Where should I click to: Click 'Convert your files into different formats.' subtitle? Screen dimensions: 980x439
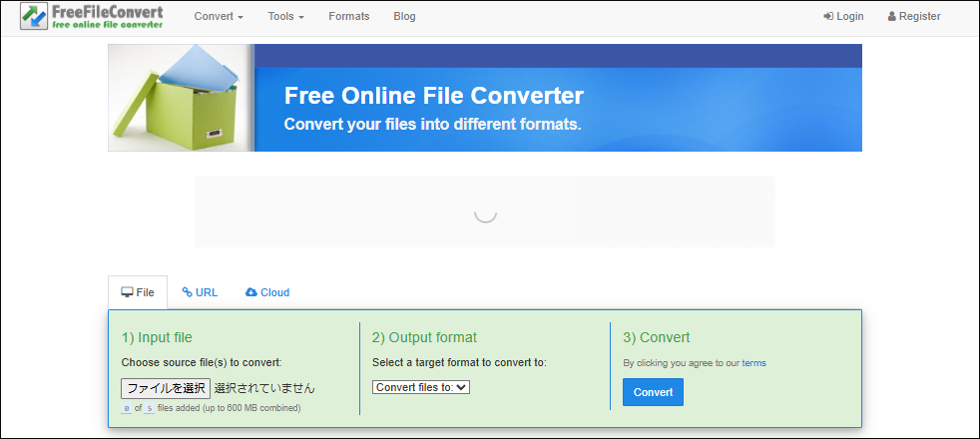point(432,125)
